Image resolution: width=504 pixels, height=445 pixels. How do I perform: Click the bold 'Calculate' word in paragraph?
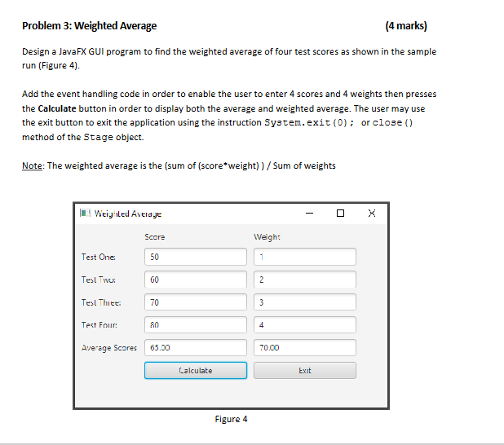pos(57,108)
